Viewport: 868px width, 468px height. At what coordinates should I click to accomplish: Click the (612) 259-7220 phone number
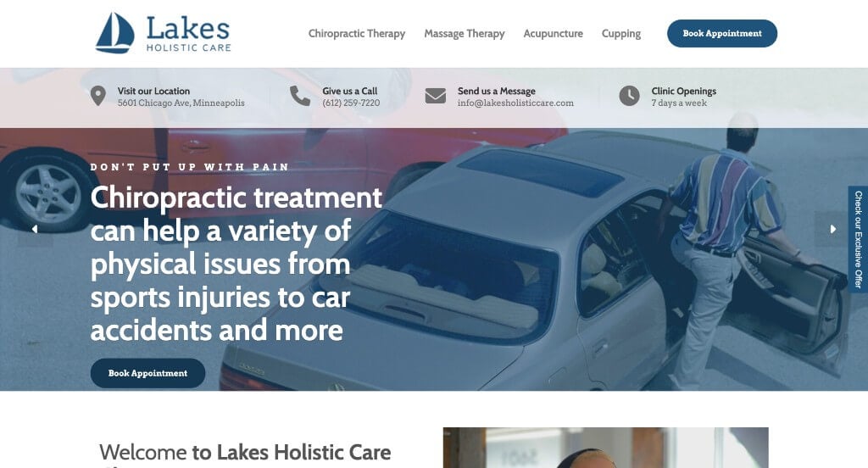(x=351, y=103)
